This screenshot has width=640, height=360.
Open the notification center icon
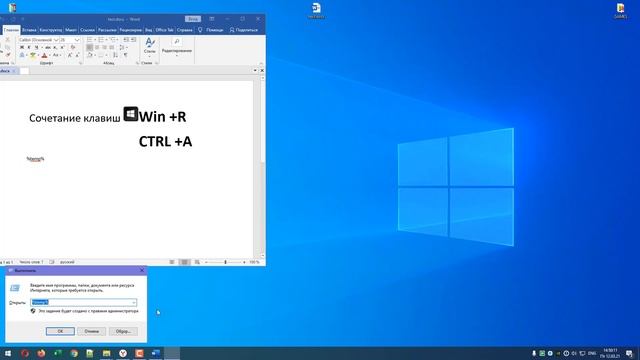(x=629, y=353)
